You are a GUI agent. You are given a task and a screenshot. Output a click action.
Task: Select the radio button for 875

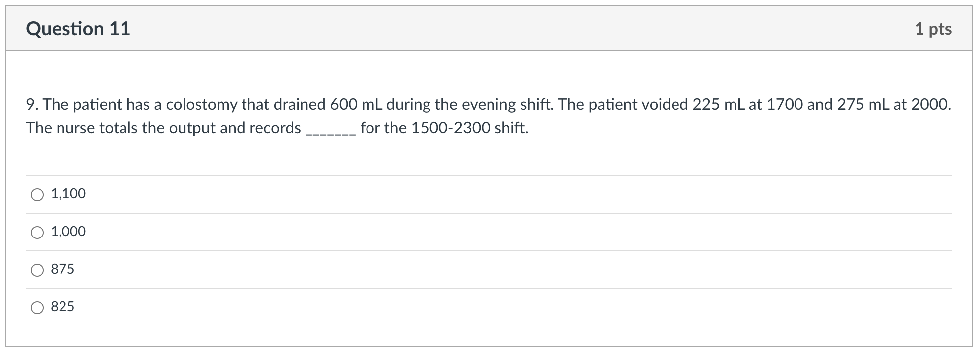[x=36, y=270]
